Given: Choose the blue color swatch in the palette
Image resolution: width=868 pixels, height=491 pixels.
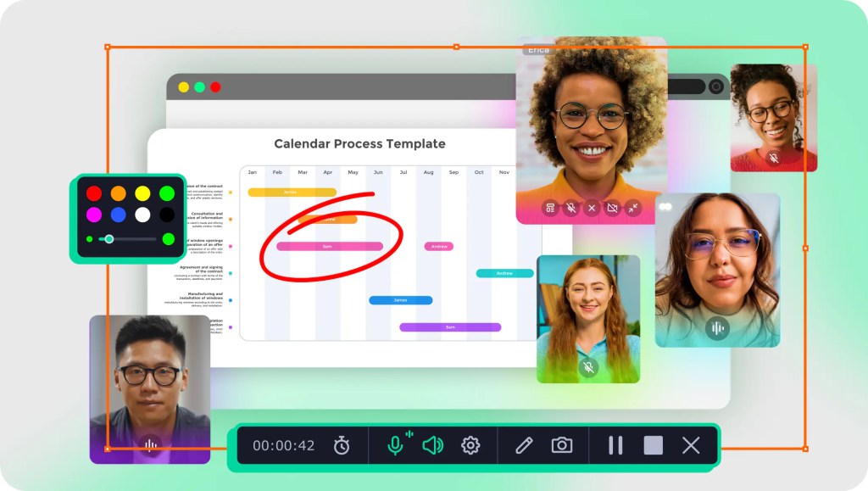Looking at the screenshot, I should coord(118,215).
